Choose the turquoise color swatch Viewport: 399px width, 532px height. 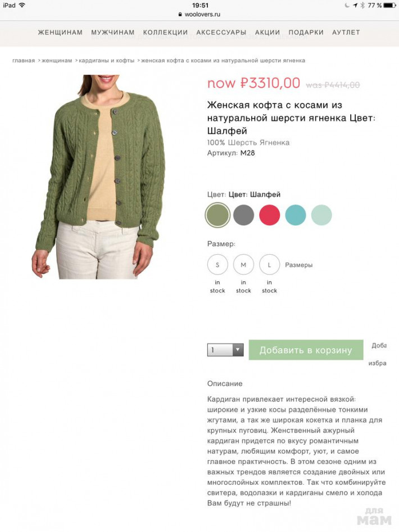(x=296, y=215)
